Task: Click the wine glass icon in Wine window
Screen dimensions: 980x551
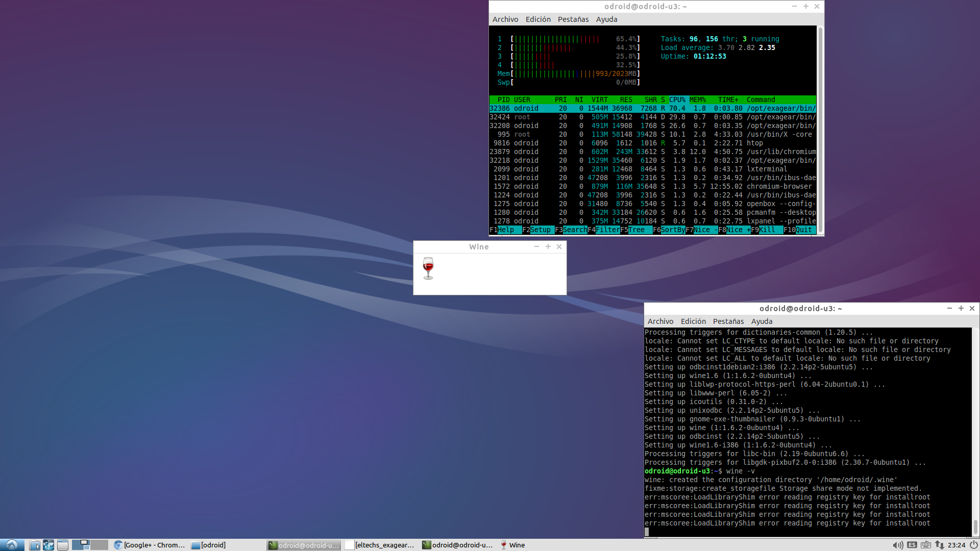Action: (x=428, y=268)
